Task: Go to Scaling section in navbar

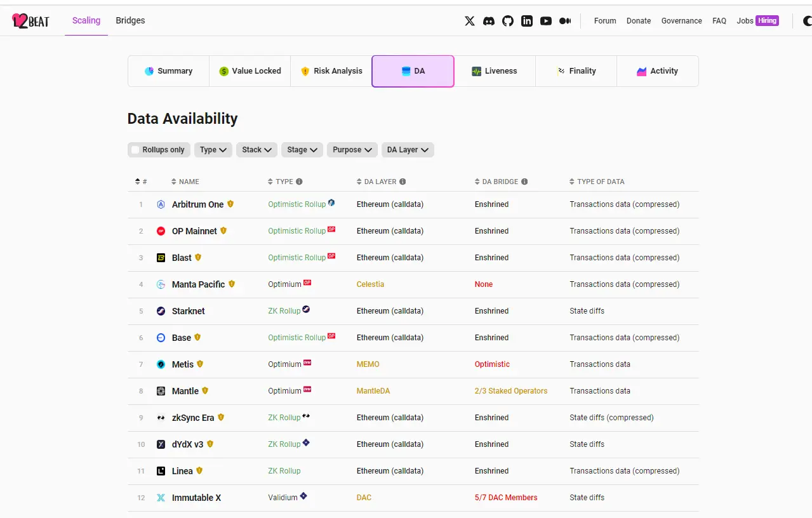Action: coord(86,20)
